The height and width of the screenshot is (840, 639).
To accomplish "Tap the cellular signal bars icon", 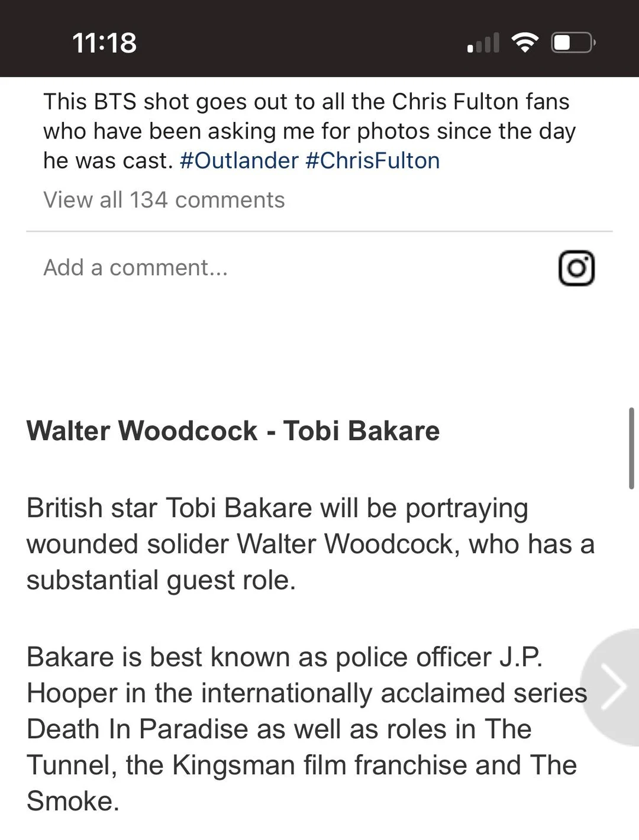I will coord(483,43).
